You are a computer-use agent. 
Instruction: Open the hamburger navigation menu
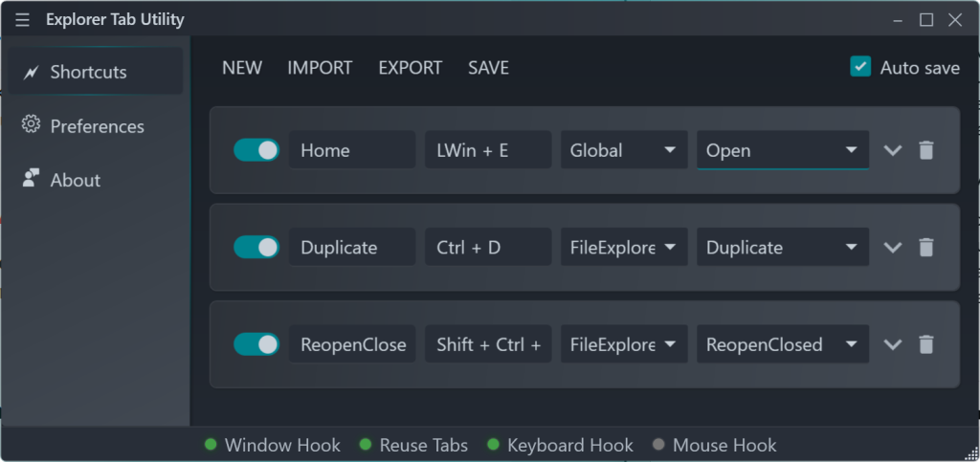[x=22, y=20]
